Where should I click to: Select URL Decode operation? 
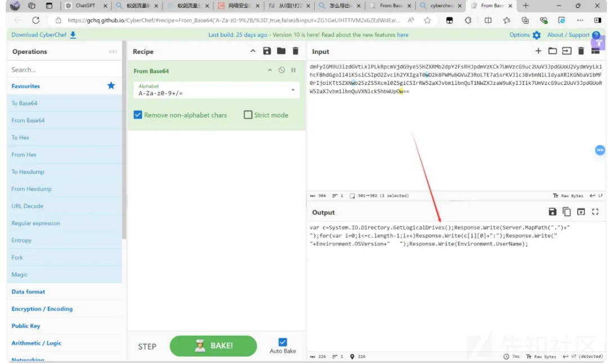[x=64, y=206]
